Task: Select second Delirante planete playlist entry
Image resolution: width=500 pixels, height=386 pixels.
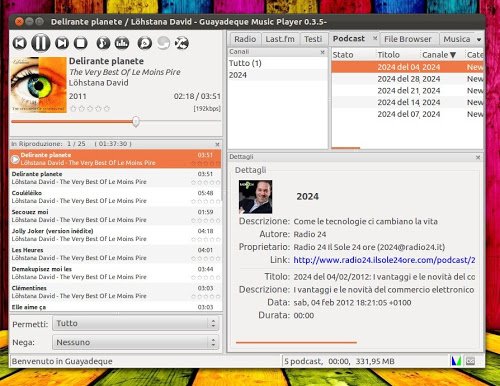Action: pyautogui.click(x=115, y=178)
